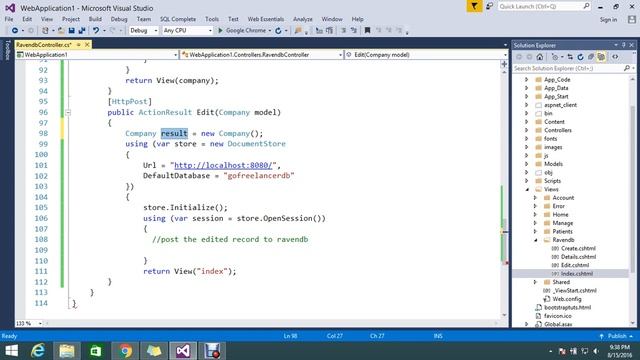Open Windows Store from the taskbar
Screen dimensions: 640x360
coord(96,351)
